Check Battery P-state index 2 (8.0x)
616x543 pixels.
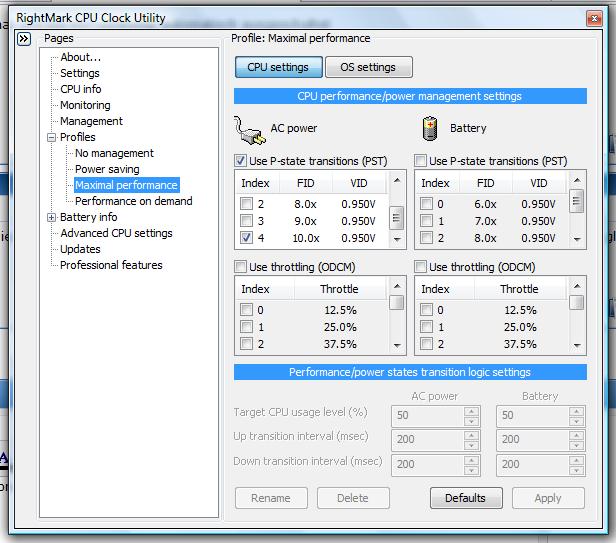click(426, 237)
